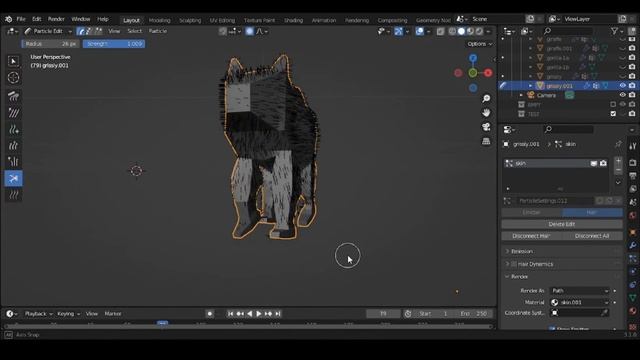Open the Material skin.001 dropdown

(x=580, y=302)
